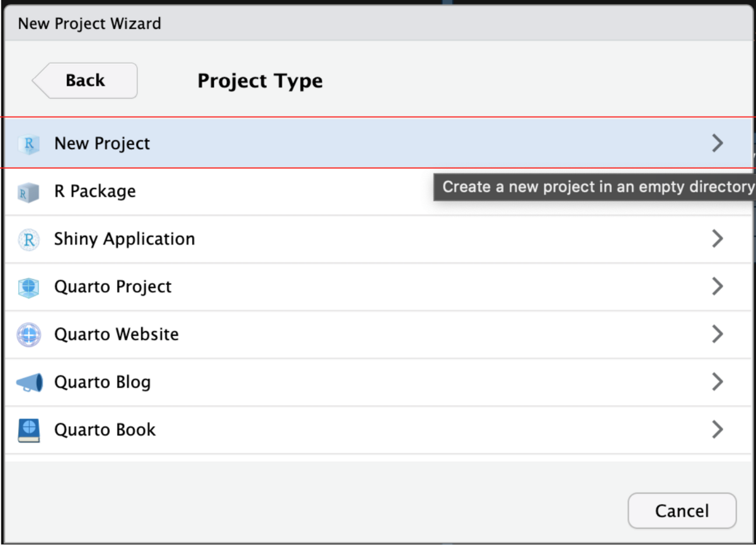Click the Quarto Book icon
The image size is (756, 545).
click(x=28, y=430)
